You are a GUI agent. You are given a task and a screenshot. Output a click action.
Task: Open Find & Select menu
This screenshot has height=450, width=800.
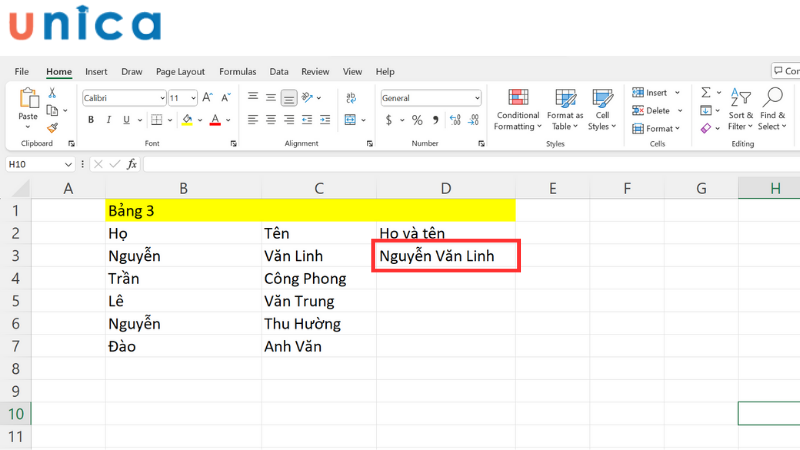click(x=772, y=109)
